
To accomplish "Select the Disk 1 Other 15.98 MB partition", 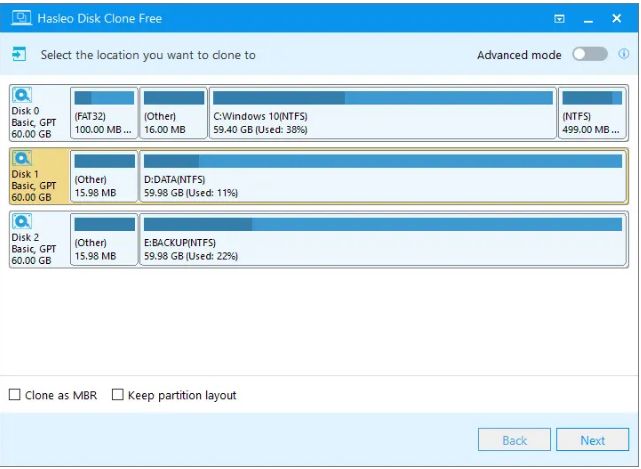I will coord(104,176).
